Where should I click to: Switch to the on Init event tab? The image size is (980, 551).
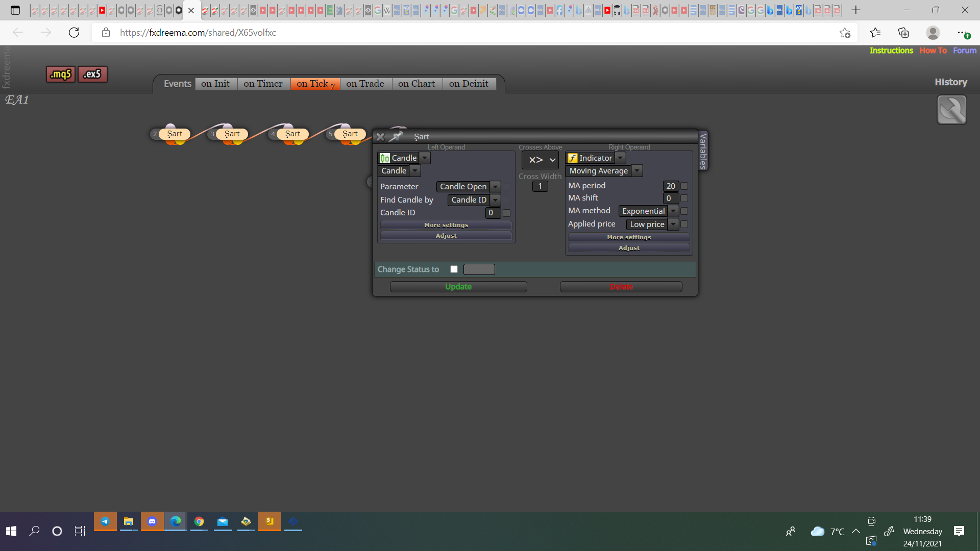(215, 84)
